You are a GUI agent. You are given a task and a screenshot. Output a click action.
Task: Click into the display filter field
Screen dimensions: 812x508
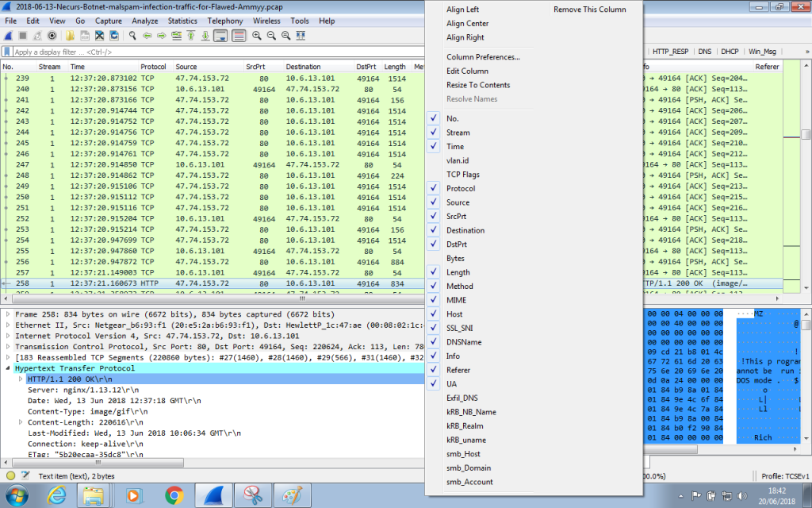(217, 52)
